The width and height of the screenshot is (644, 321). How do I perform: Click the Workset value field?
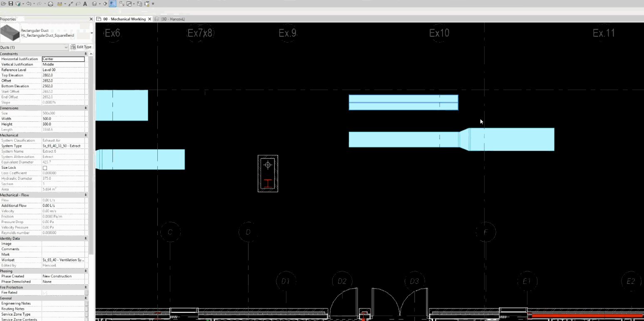63,260
